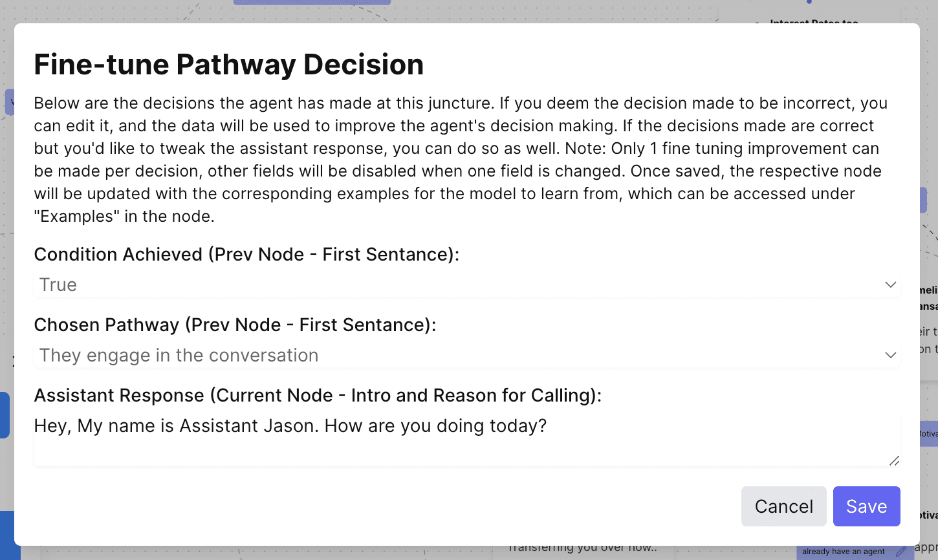Viewport: 938px width, 560px height.
Task: Click the resize grip in the response textarea corner
Action: (x=895, y=461)
